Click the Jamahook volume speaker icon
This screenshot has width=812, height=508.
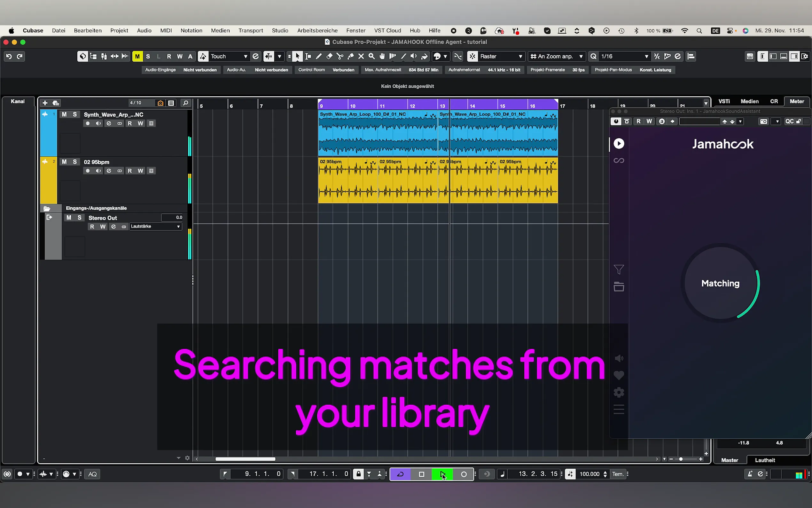point(619,359)
